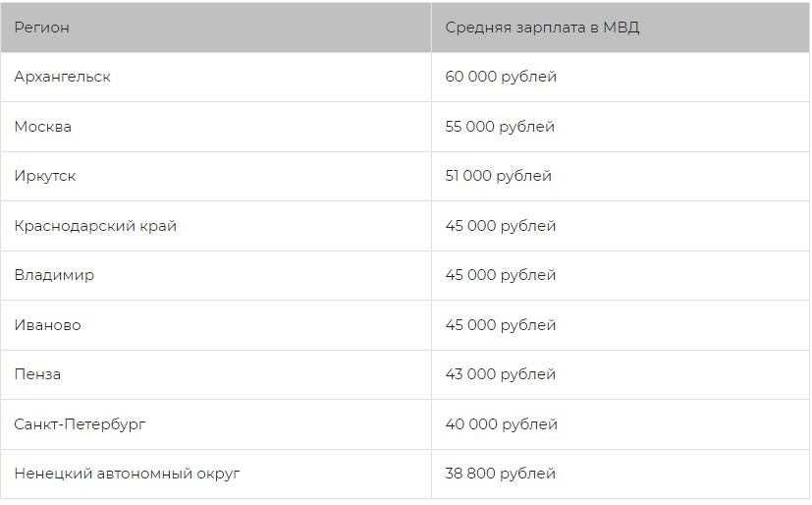Viewport: 812px width, 505px height.
Task: Select the "Архангельск" region cell
Action: pos(62,77)
